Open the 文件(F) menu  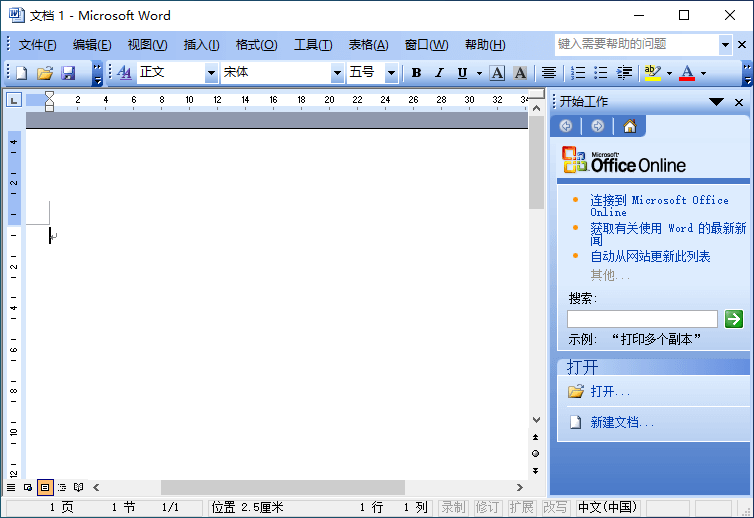(x=37, y=45)
